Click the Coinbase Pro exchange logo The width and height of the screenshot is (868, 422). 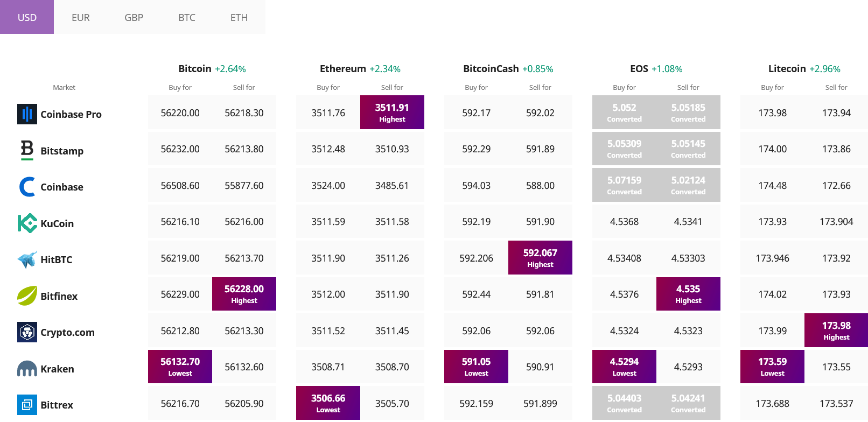[x=27, y=114]
